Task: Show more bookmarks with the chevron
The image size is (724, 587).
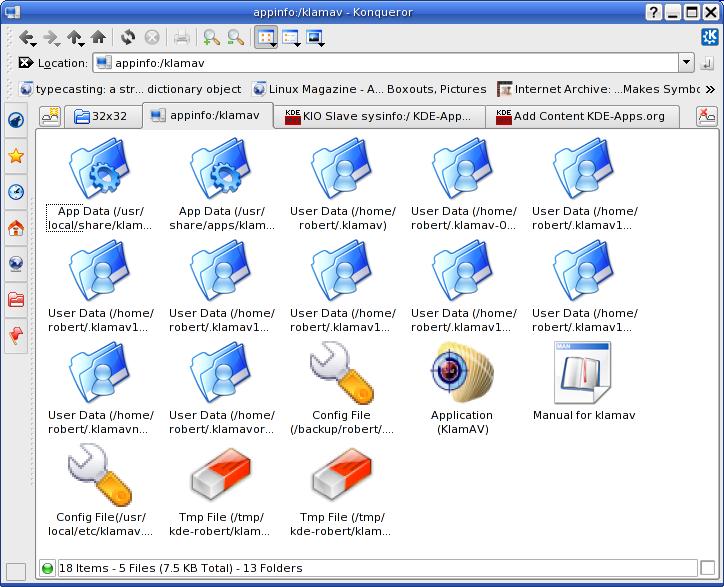Action: [x=710, y=89]
